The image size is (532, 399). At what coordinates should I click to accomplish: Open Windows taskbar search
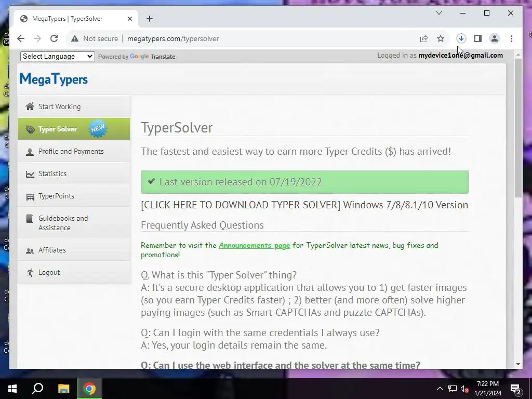37,389
